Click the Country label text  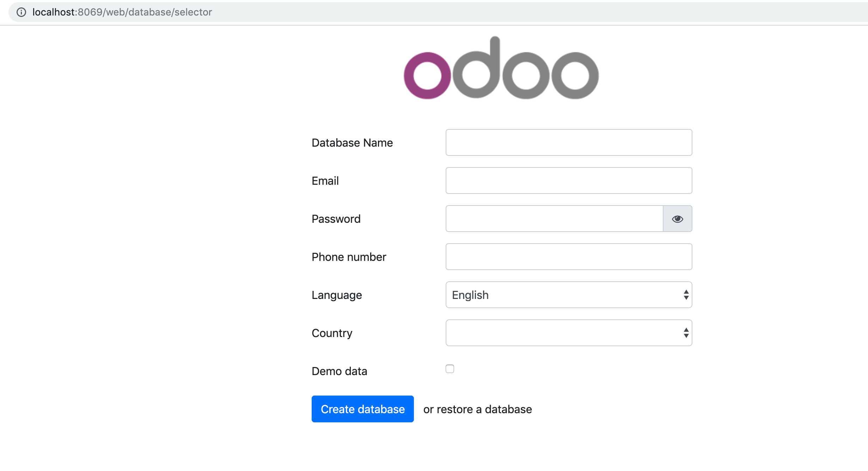click(x=332, y=333)
